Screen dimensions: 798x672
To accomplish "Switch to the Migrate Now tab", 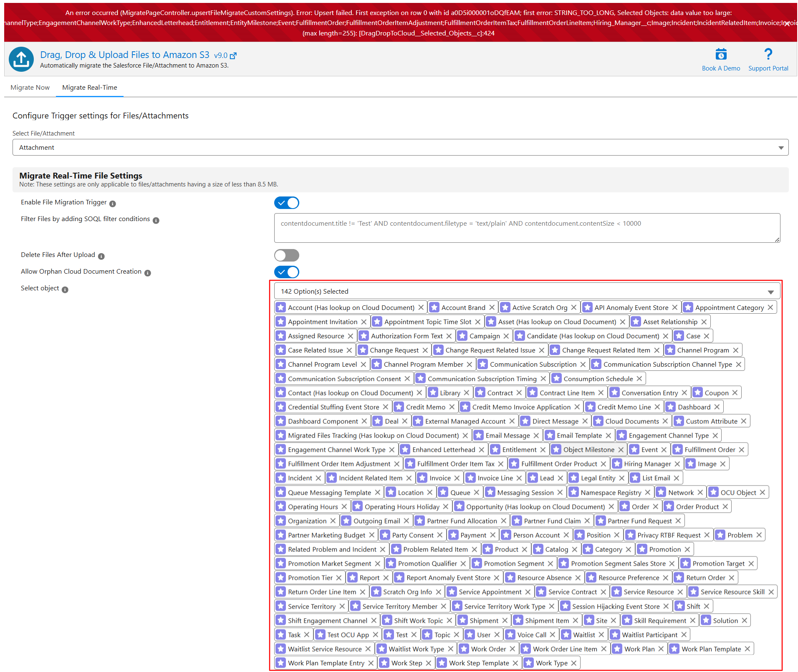I will 30,88.
